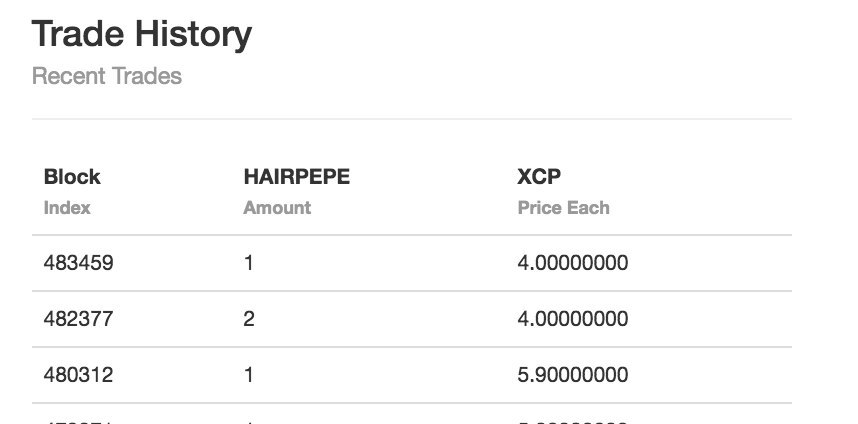
Task: Click the Block column header
Action: click(72, 177)
